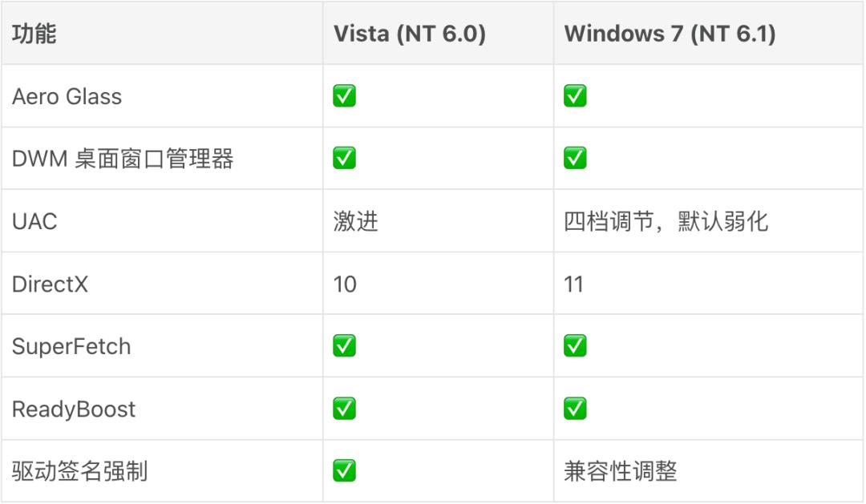This screenshot has width=866, height=504.
Task: Click the 兼容性调整 cell
Action: 620,471
